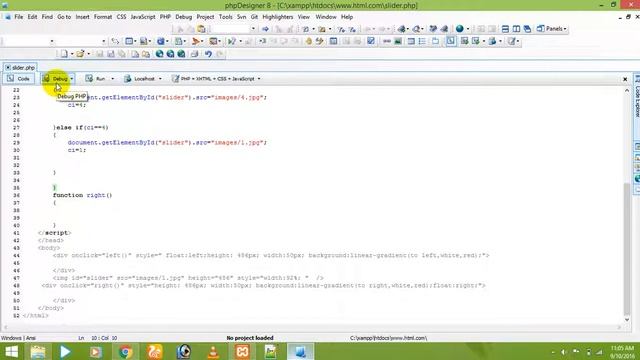Screen dimensions: 640x360
Task: Open Google Chrome from taskbar
Action: click(x=126, y=351)
